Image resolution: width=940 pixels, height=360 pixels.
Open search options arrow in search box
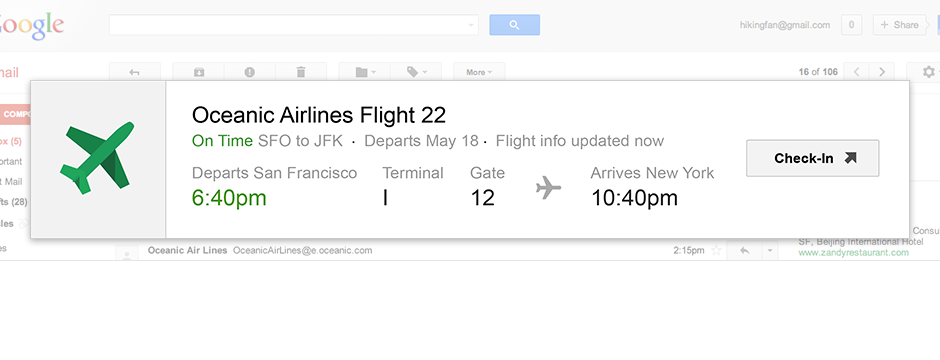click(471, 25)
